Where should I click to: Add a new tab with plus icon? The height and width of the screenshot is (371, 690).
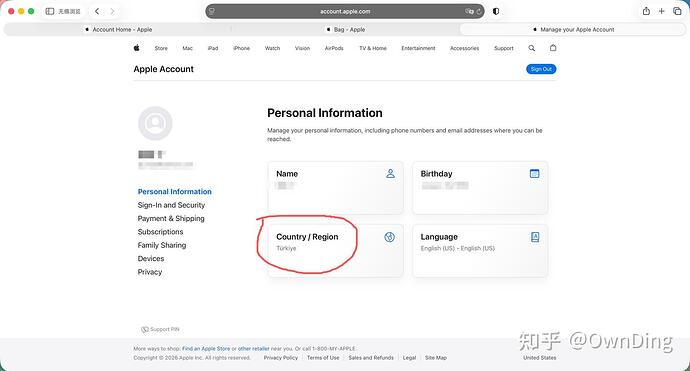click(661, 11)
